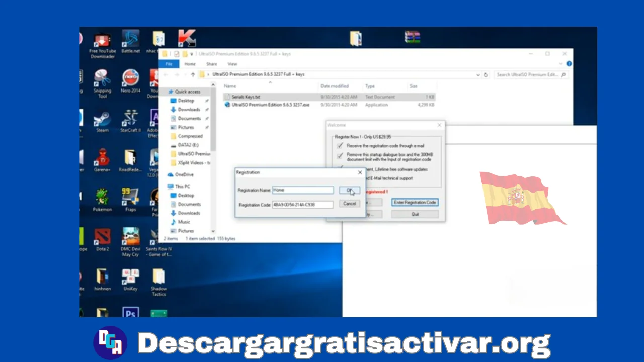Launch the Dota 2 desktop icon
The height and width of the screenshot is (362, 644).
coord(102,239)
